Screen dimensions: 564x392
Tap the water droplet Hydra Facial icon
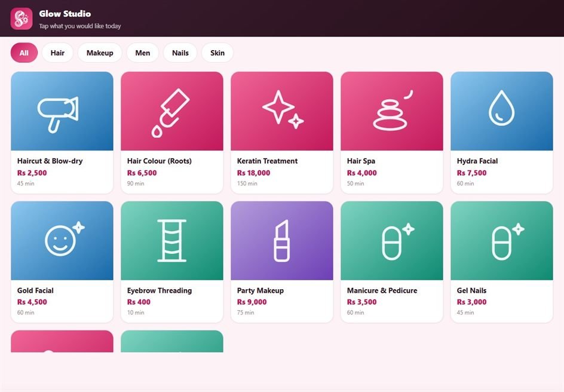tap(501, 108)
